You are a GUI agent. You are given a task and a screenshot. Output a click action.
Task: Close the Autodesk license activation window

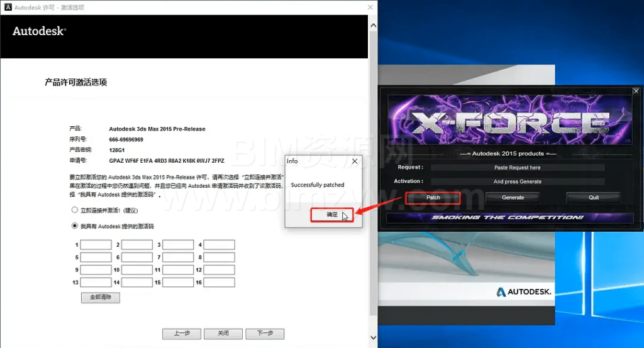pos(370,8)
